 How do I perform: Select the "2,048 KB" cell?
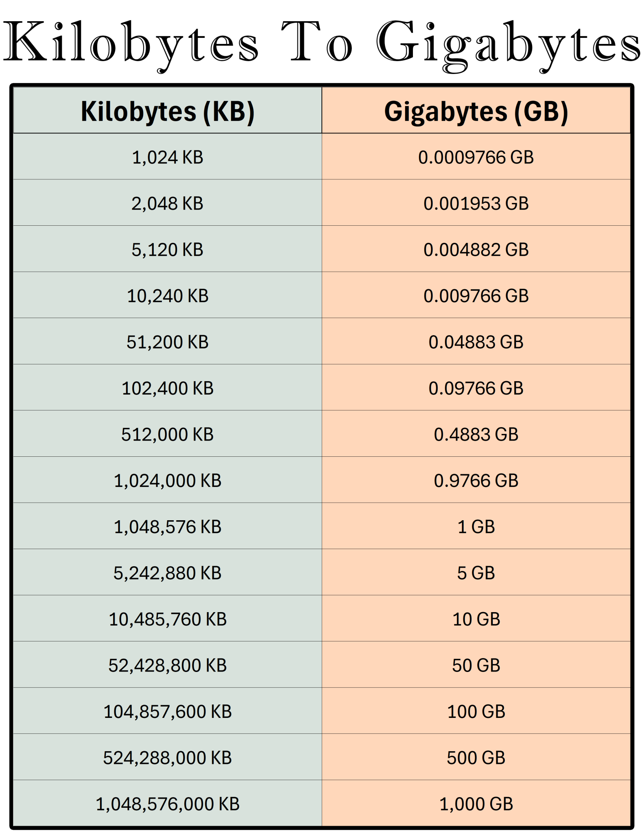click(167, 203)
